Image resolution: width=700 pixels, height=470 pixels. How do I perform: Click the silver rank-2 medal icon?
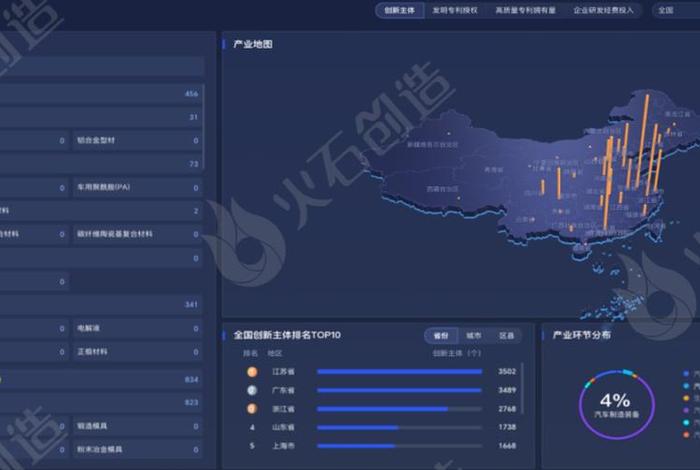(252, 391)
